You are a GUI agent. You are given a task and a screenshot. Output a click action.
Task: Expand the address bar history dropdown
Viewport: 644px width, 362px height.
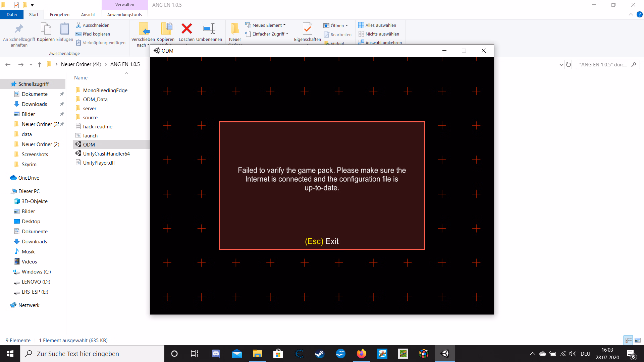561,64
